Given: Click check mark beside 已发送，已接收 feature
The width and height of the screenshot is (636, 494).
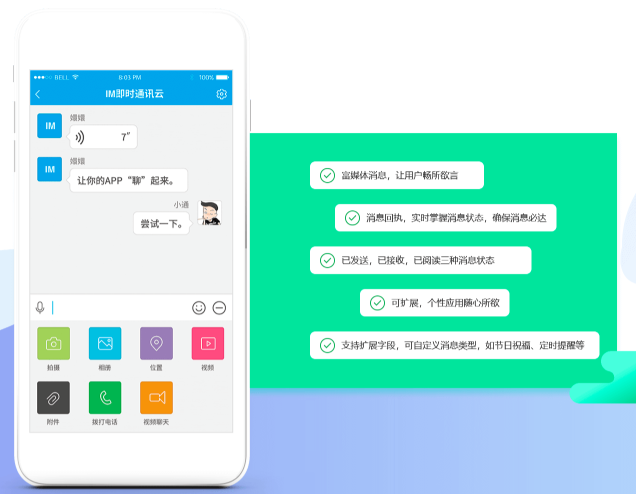Looking at the screenshot, I should (x=327, y=260).
